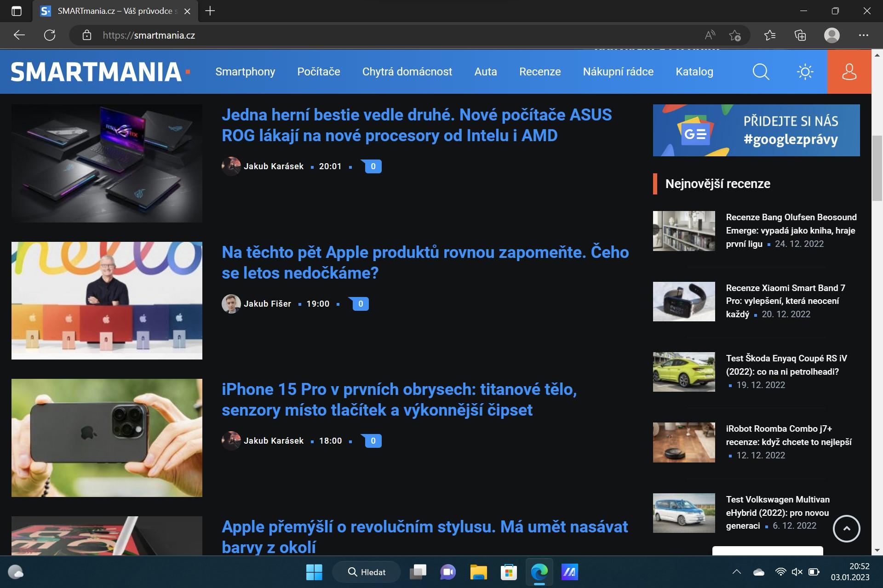The width and height of the screenshot is (883, 588).
Task: Open comments bubble on ASUS ROG article
Action: (x=372, y=166)
